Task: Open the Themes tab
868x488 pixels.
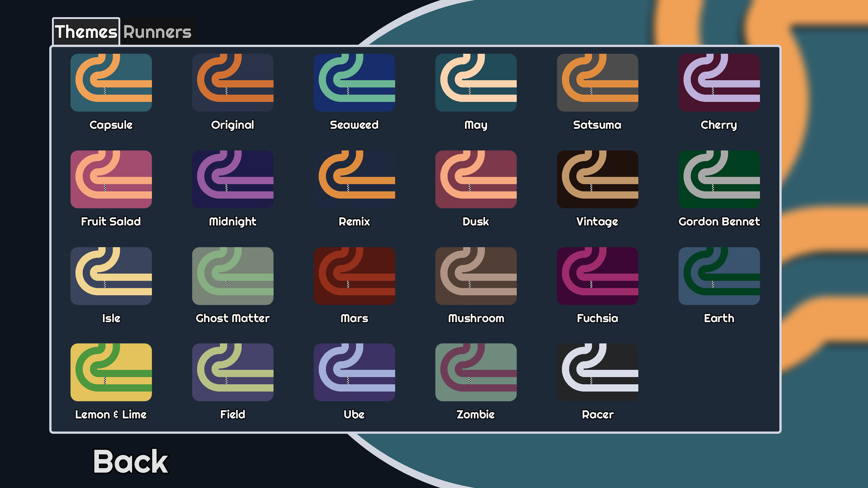Action: click(x=86, y=32)
